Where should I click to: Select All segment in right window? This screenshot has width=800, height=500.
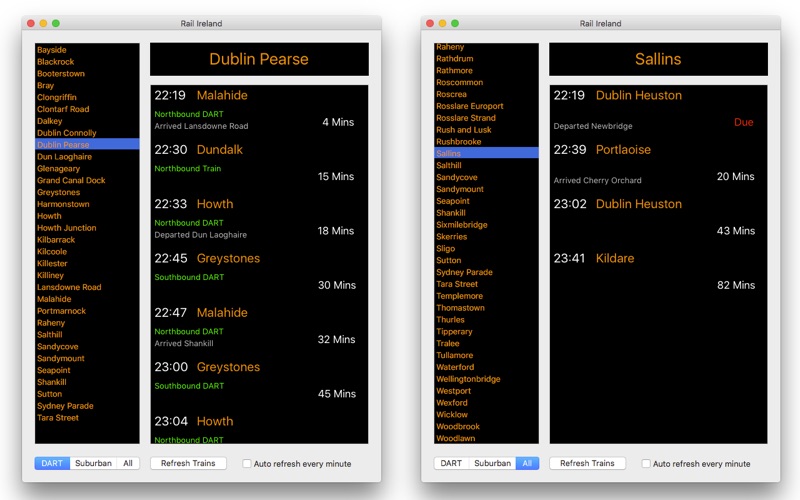(527, 463)
